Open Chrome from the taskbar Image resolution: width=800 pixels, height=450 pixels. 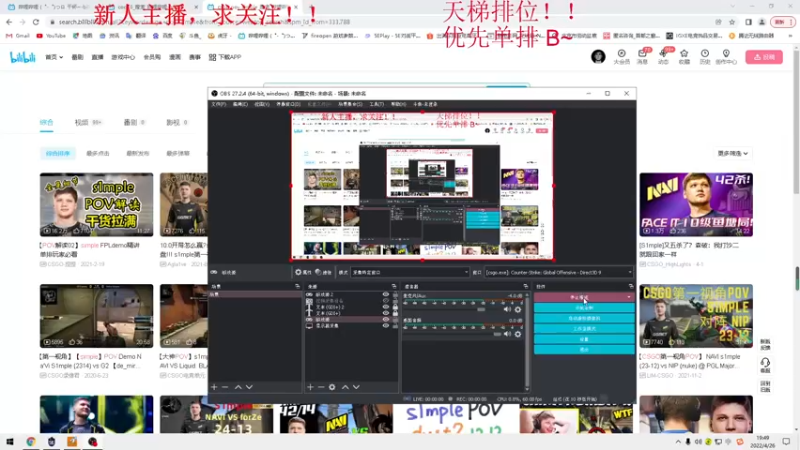click(x=31, y=442)
